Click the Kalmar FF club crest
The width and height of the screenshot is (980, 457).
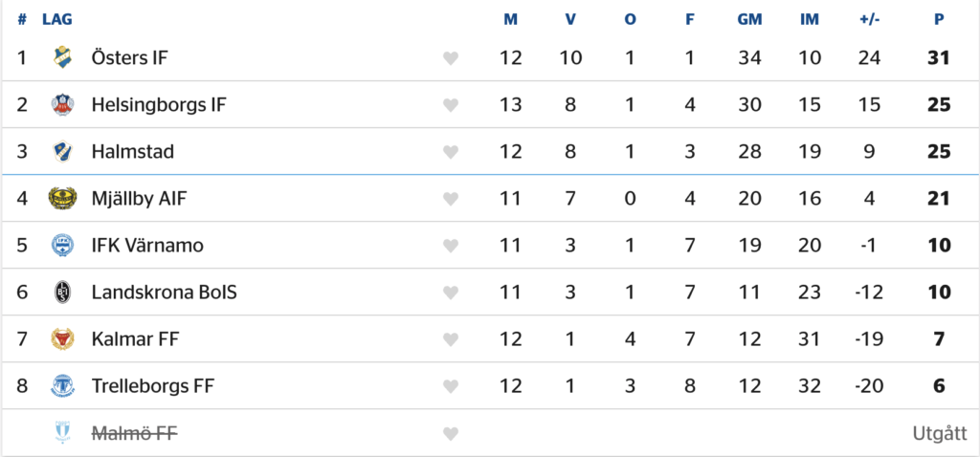click(62, 338)
